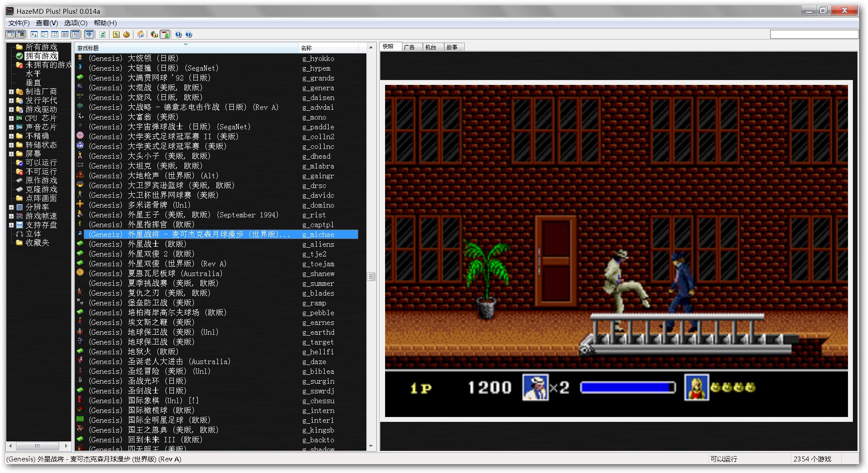868x473 pixels.
Task: Expand the 制造厂商 tree node
Action: pyautogui.click(x=11, y=92)
